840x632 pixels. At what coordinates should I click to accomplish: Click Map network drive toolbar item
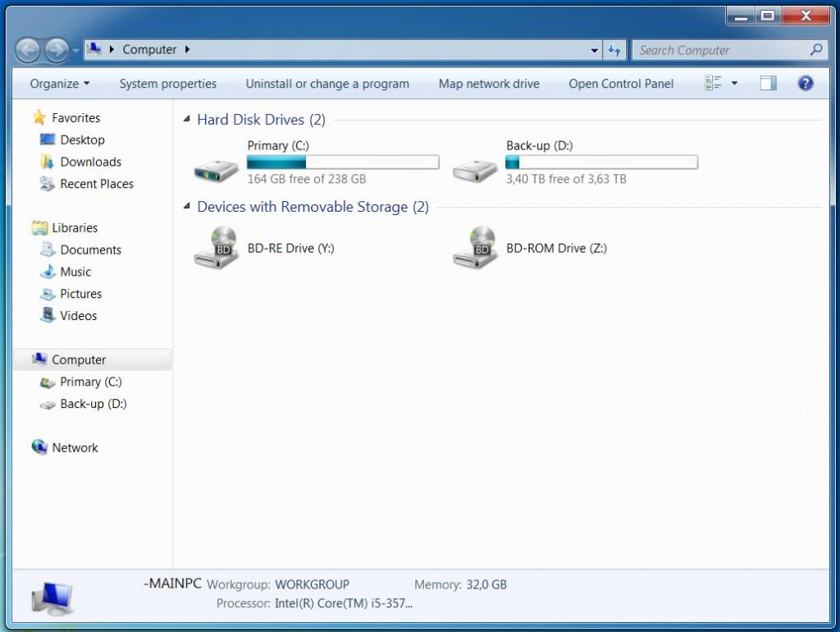click(489, 84)
